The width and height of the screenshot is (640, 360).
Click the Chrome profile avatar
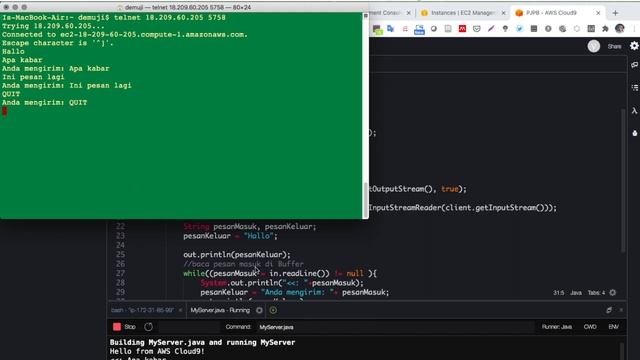click(620, 29)
